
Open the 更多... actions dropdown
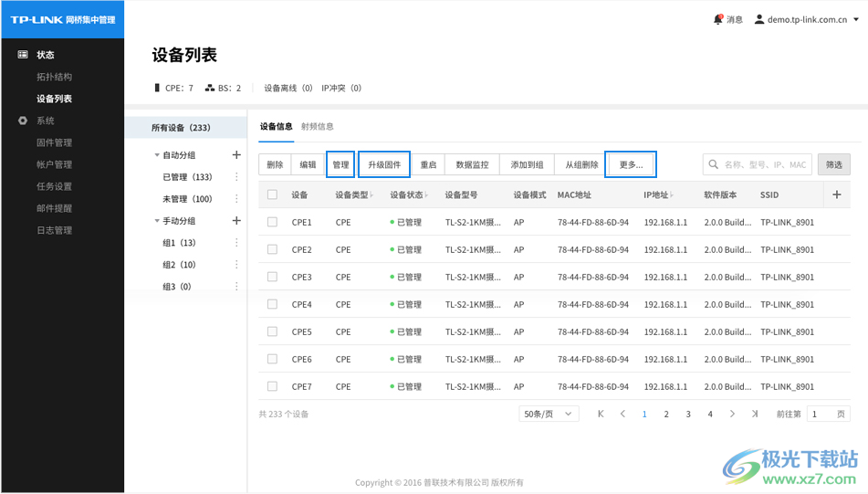631,164
